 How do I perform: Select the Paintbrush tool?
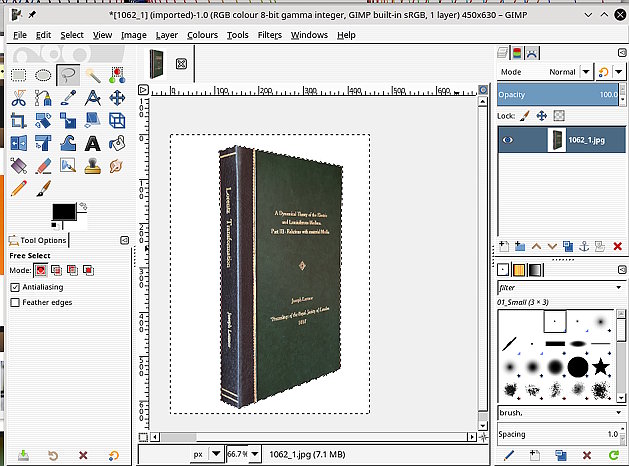(43, 188)
